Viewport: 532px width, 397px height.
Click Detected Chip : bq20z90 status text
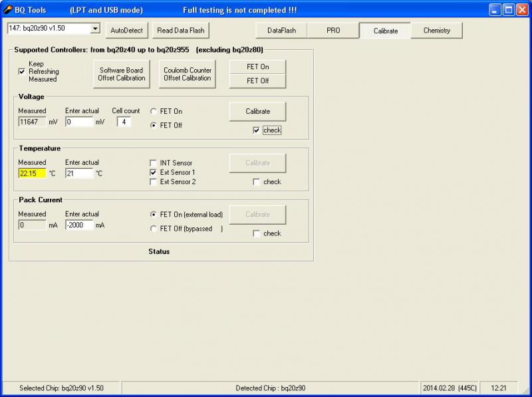point(271,388)
